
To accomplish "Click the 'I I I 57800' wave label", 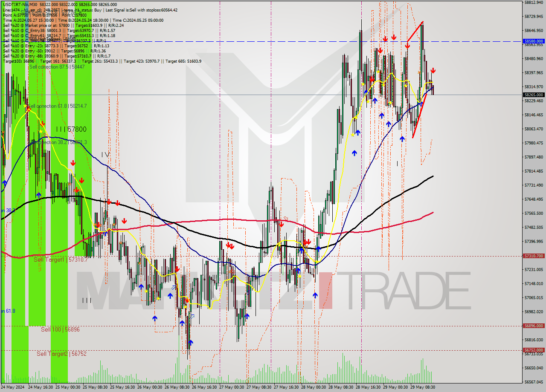I will 71,129.
